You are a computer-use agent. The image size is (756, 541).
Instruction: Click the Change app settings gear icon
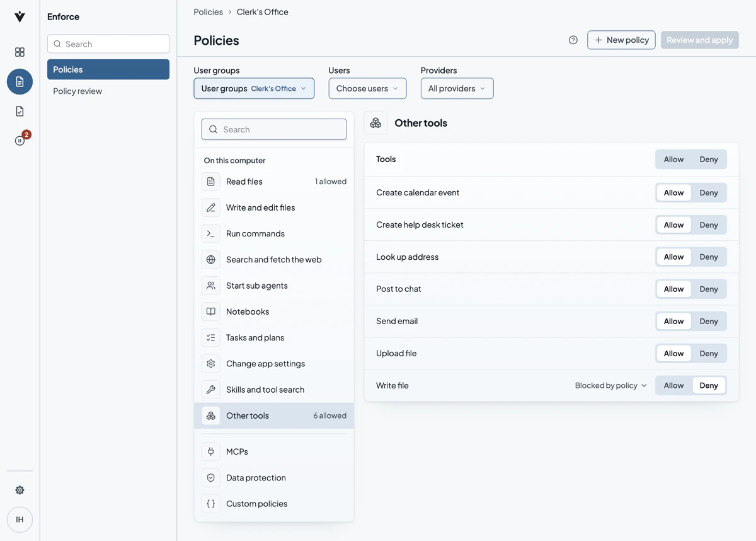pos(211,364)
